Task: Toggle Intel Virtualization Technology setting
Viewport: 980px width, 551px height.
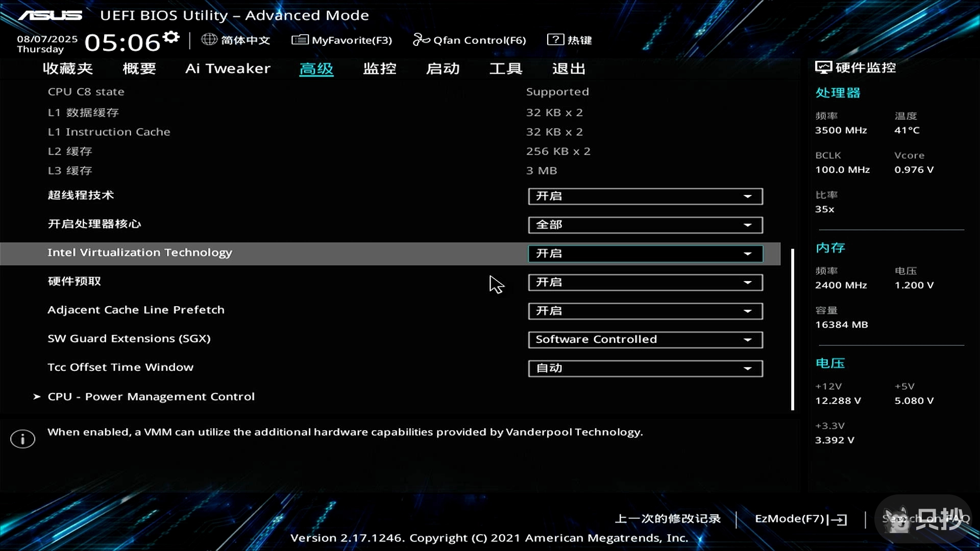Action: 645,254
